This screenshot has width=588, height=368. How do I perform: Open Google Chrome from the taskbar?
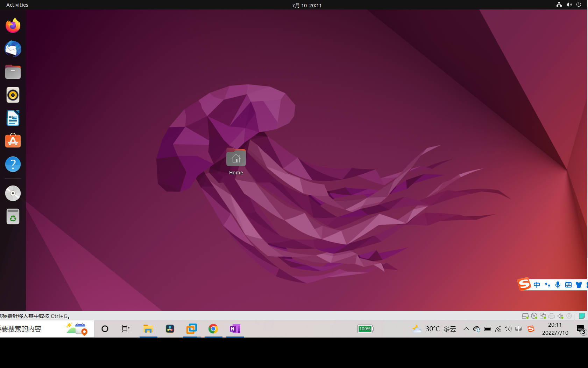(213, 329)
